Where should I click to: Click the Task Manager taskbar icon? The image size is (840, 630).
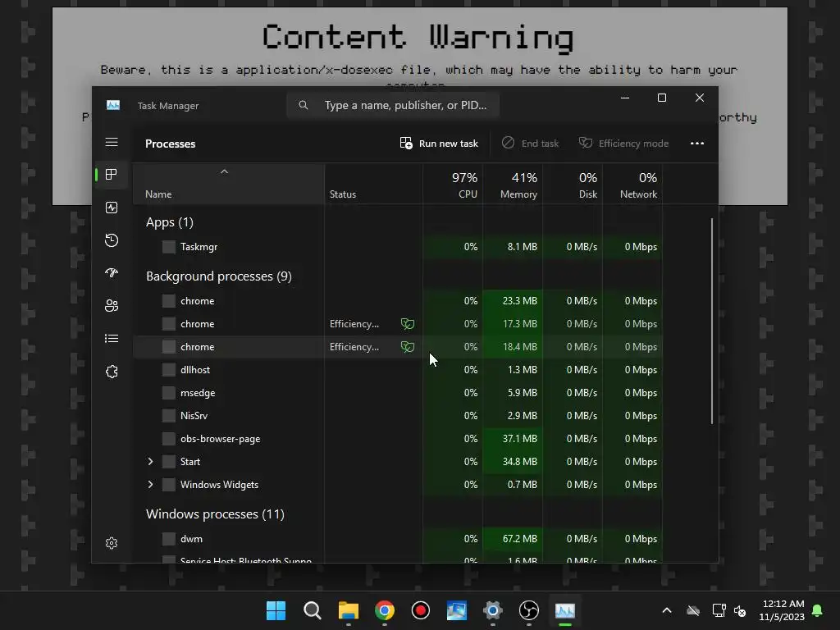coord(565,610)
